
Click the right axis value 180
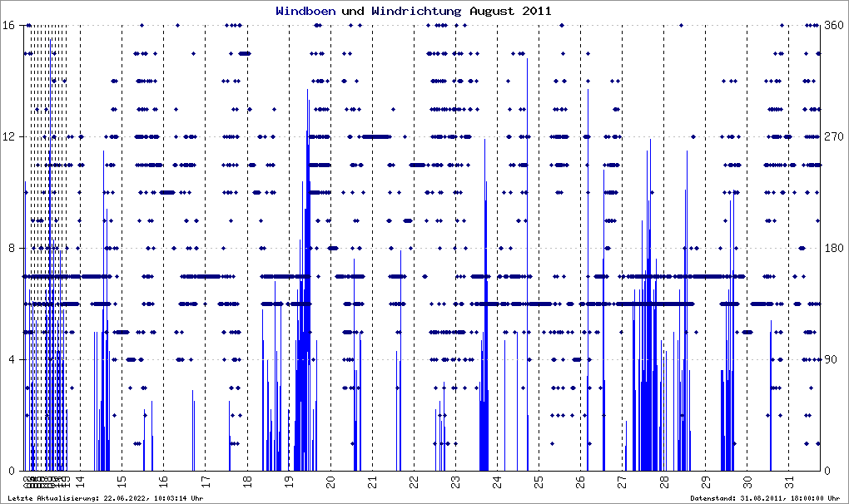834,248
